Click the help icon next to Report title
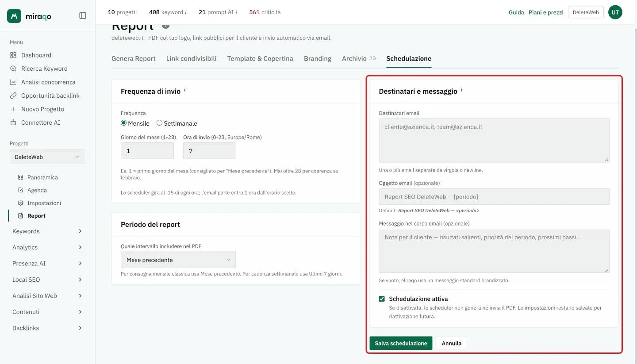The height and width of the screenshot is (364, 637). click(x=166, y=25)
